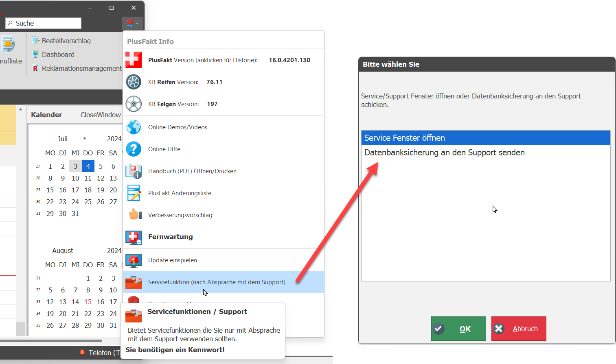Select Online Hilfe menu entry
Viewport: 616px width, 364px height.
click(223, 149)
